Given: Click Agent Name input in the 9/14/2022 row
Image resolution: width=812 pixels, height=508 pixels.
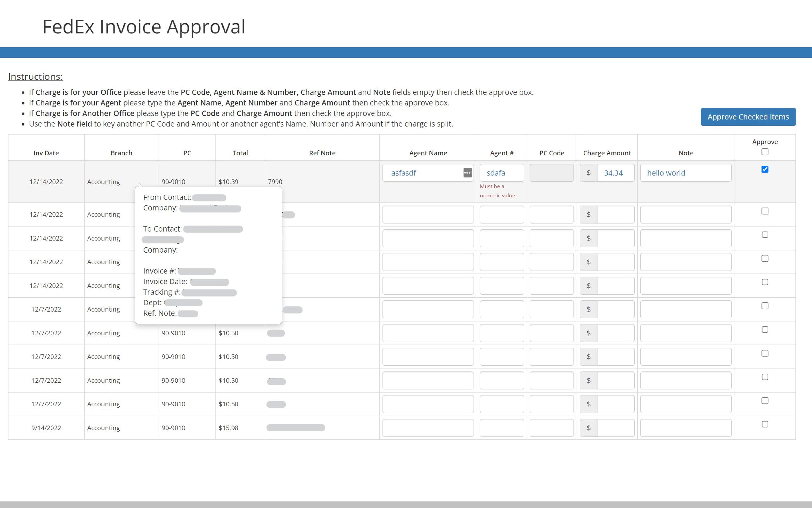Looking at the screenshot, I should pyautogui.click(x=428, y=428).
